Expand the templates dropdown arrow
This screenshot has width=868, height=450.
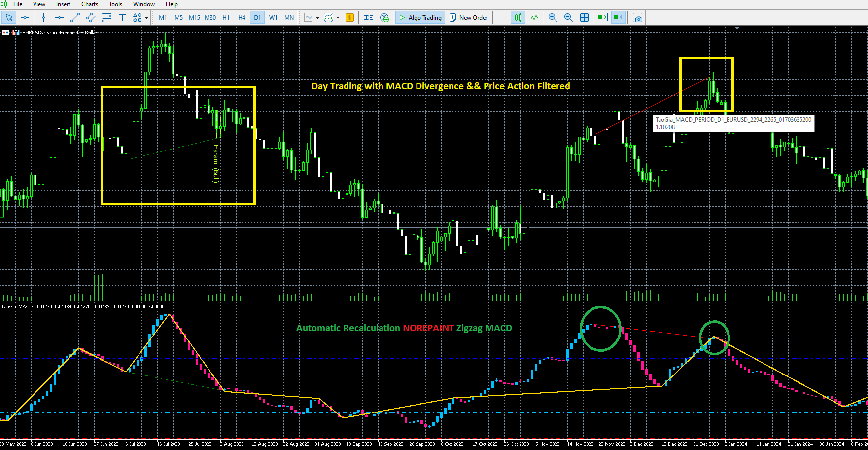338,18
